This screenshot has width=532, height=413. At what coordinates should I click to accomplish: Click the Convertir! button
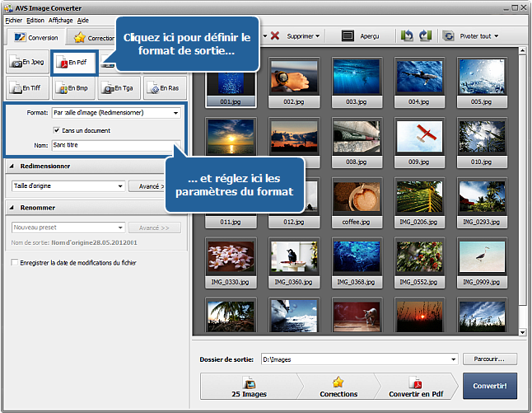(x=489, y=386)
